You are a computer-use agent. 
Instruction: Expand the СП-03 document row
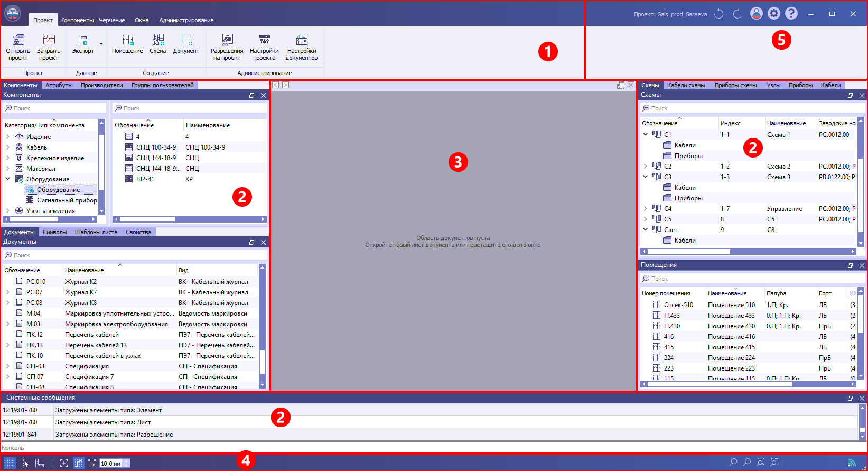[7, 366]
